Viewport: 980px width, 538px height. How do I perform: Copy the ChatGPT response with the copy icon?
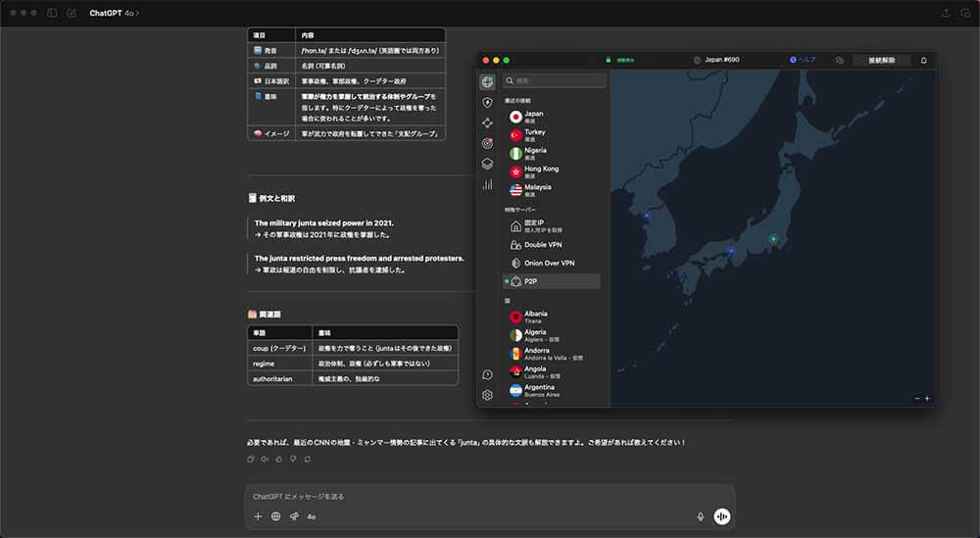(x=251, y=459)
